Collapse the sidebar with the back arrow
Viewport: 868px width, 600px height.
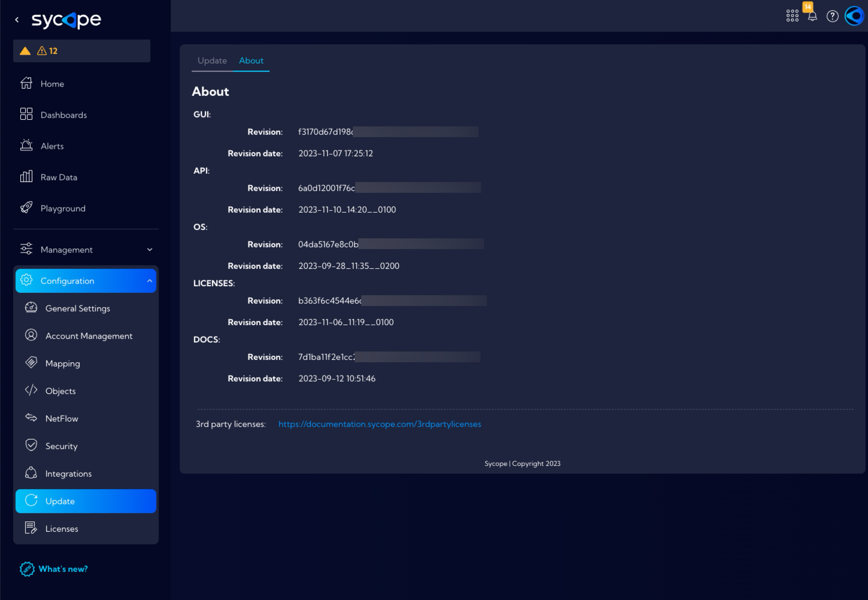point(17,19)
